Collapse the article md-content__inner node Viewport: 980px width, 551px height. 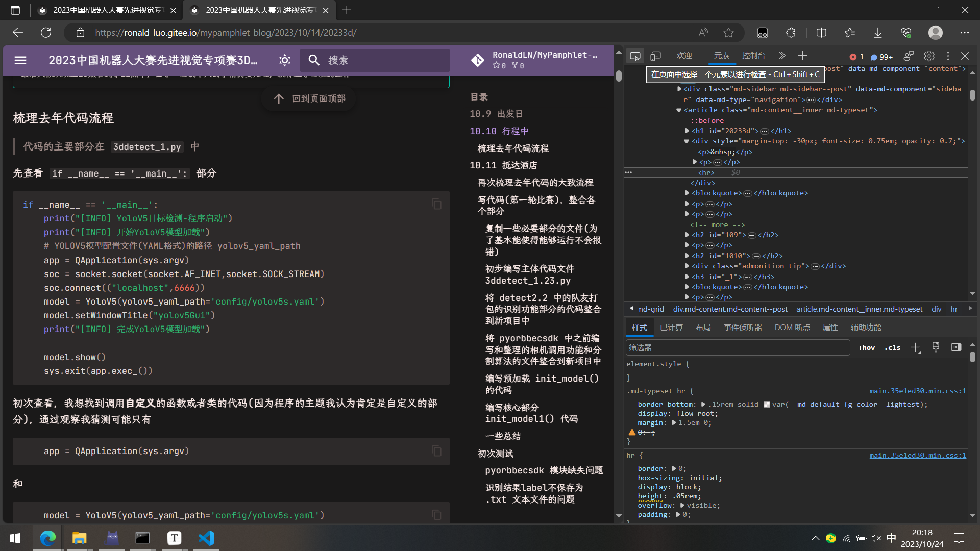click(679, 110)
